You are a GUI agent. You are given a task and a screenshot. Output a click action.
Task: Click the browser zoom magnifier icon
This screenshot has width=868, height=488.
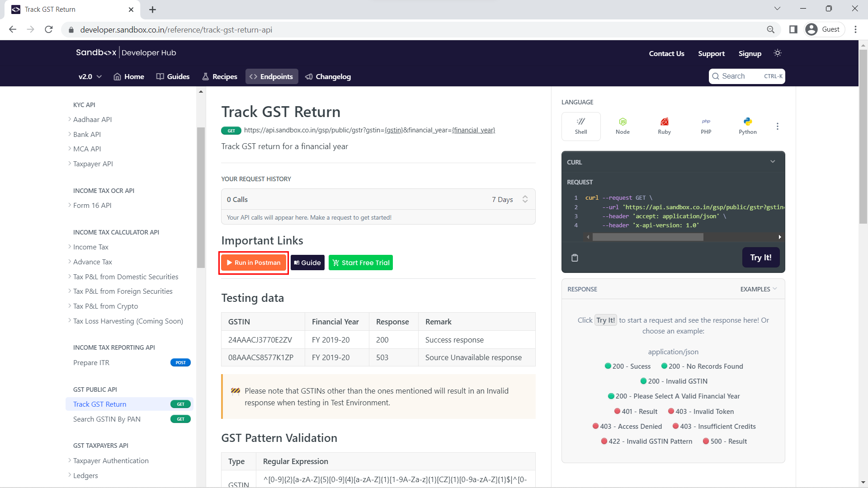pos(771,29)
